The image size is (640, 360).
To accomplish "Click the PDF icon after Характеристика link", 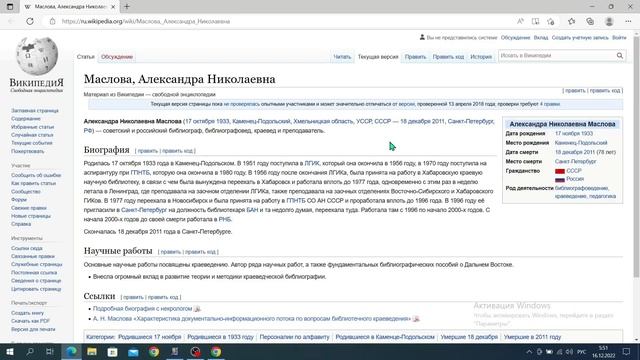I will (x=416, y=319).
